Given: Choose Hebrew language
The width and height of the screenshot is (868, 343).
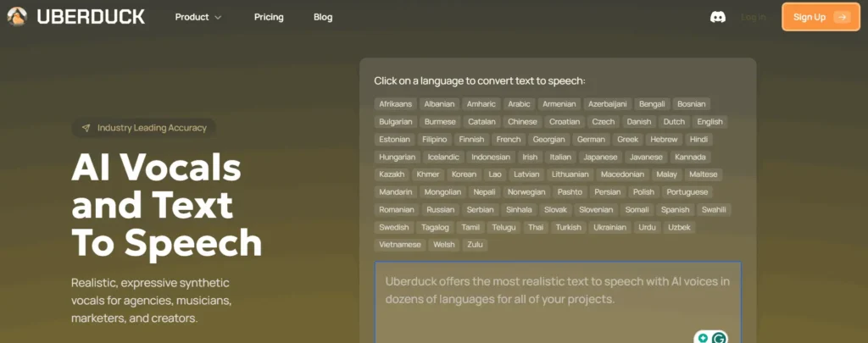Looking at the screenshot, I should [x=664, y=140].
